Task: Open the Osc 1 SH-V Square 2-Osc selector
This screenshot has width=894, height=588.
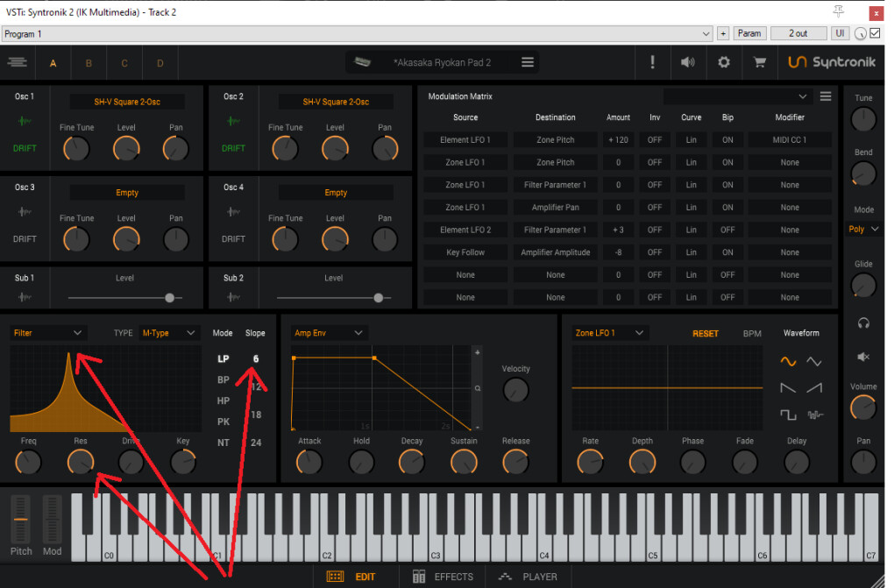Action: point(127,102)
